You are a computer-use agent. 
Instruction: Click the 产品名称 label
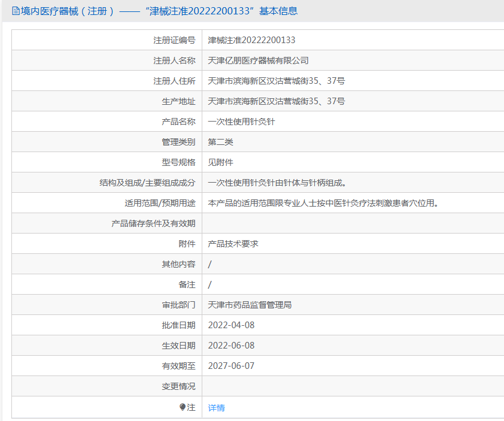pos(178,121)
